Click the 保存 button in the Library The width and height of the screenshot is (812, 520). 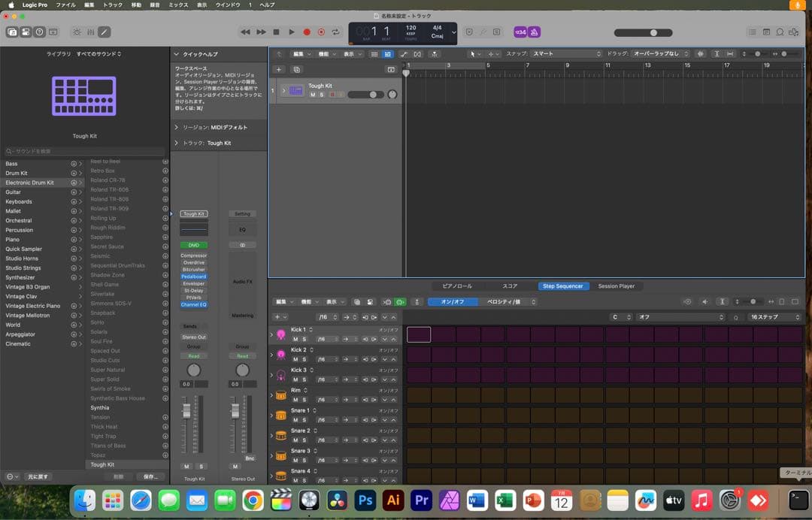coord(150,476)
